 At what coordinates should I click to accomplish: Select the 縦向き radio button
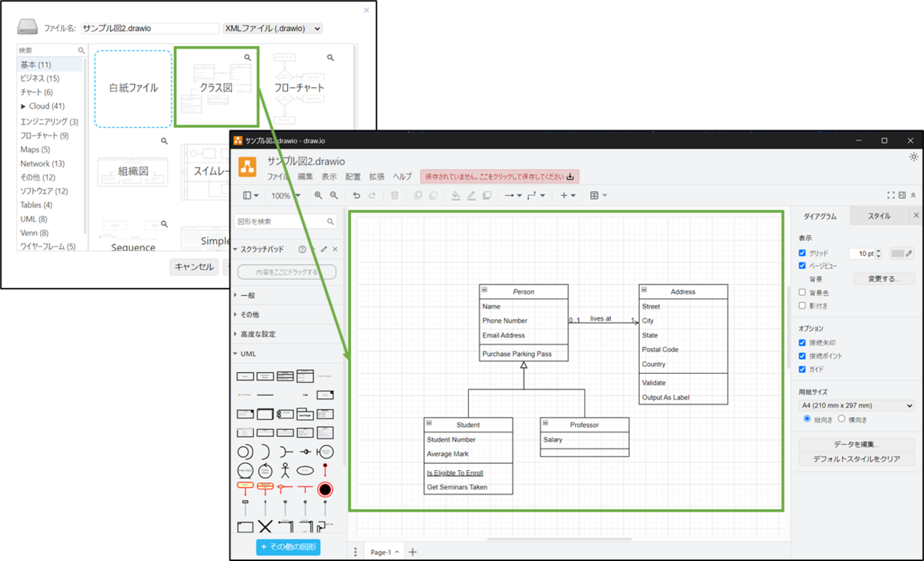click(807, 419)
